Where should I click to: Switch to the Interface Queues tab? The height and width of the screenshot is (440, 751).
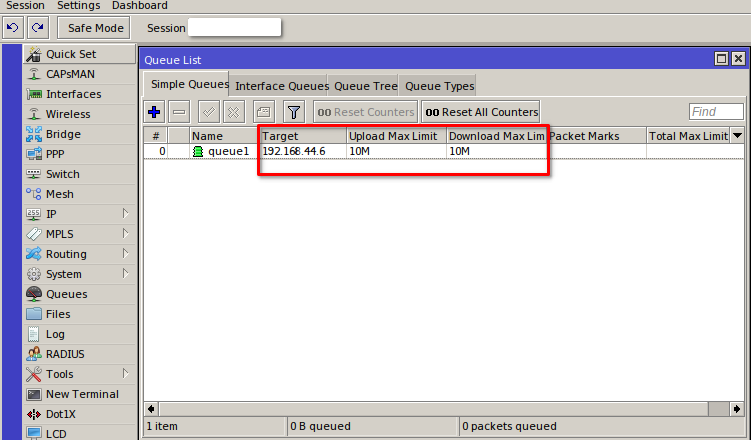pos(281,86)
